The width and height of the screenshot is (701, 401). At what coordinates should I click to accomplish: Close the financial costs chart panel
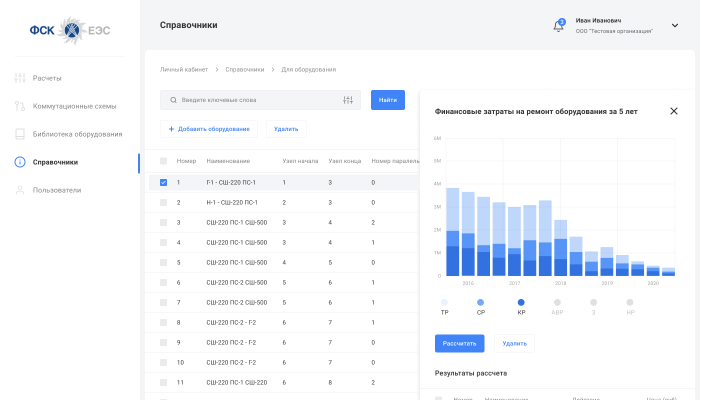tap(674, 111)
